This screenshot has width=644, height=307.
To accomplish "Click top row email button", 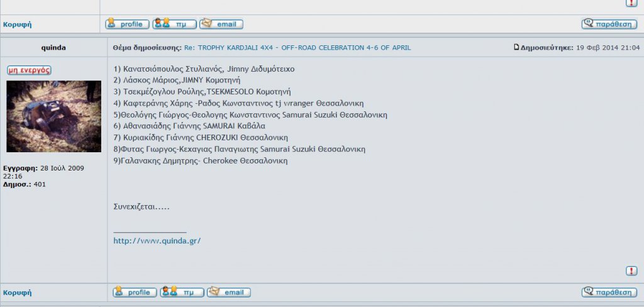I will coord(221,24).
